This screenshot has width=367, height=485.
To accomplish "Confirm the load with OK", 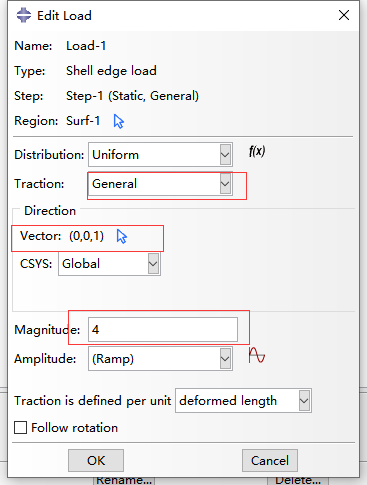I will pyautogui.click(x=96, y=460).
